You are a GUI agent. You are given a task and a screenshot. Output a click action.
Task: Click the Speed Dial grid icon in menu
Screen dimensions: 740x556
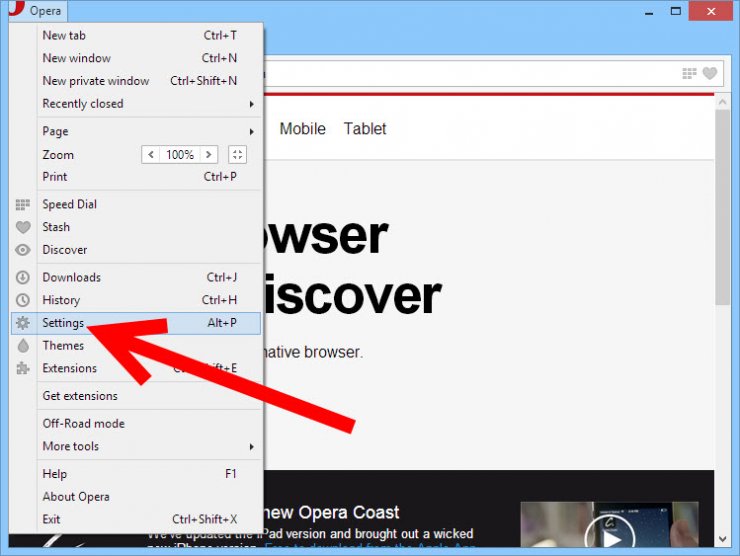point(23,204)
